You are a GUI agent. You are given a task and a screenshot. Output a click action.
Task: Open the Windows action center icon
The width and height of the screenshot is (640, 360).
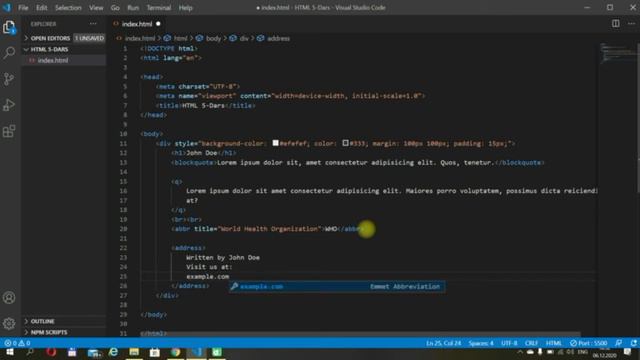(628, 352)
